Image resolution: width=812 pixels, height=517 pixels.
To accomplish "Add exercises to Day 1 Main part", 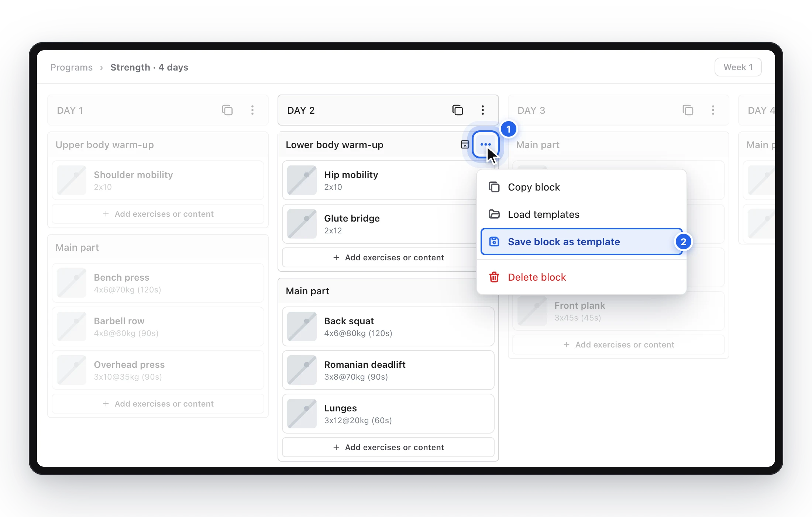I will point(158,404).
